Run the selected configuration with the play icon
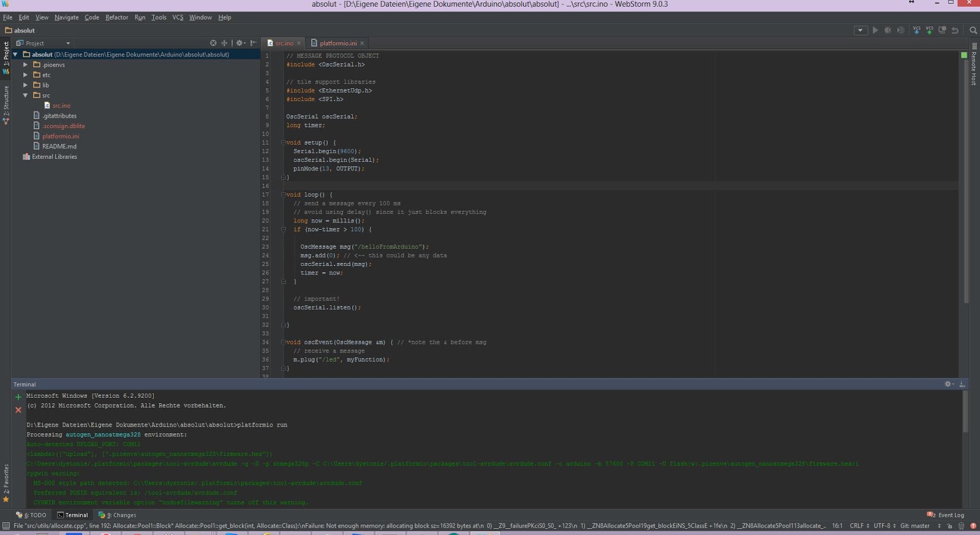Screen dimensions: 980x535 point(875,30)
